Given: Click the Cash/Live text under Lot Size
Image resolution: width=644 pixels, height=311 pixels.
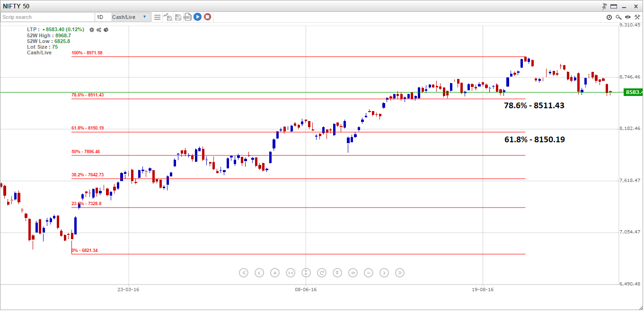Looking at the screenshot, I should point(39,52).
